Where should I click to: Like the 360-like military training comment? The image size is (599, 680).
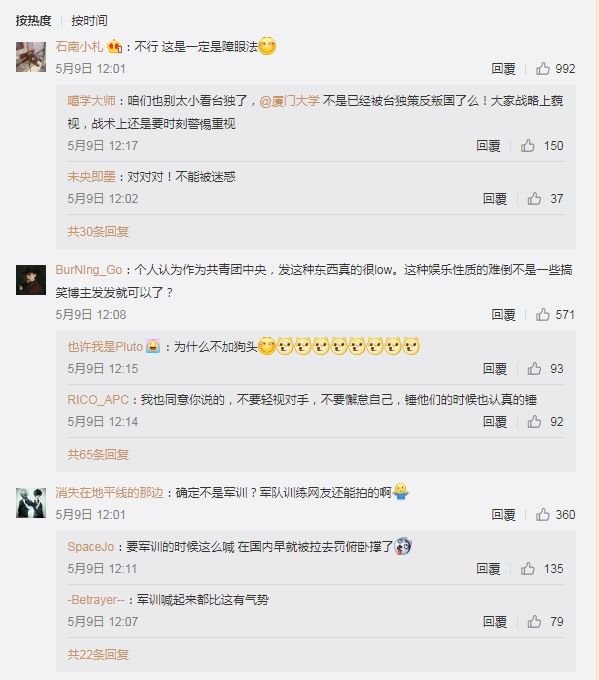(x=543, y=514)
